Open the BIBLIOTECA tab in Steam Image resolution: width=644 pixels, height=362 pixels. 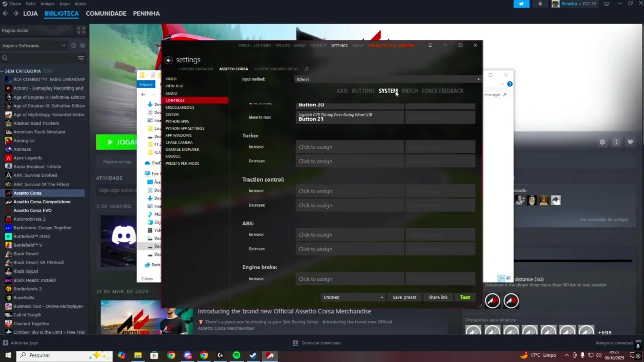coord(61,13)
